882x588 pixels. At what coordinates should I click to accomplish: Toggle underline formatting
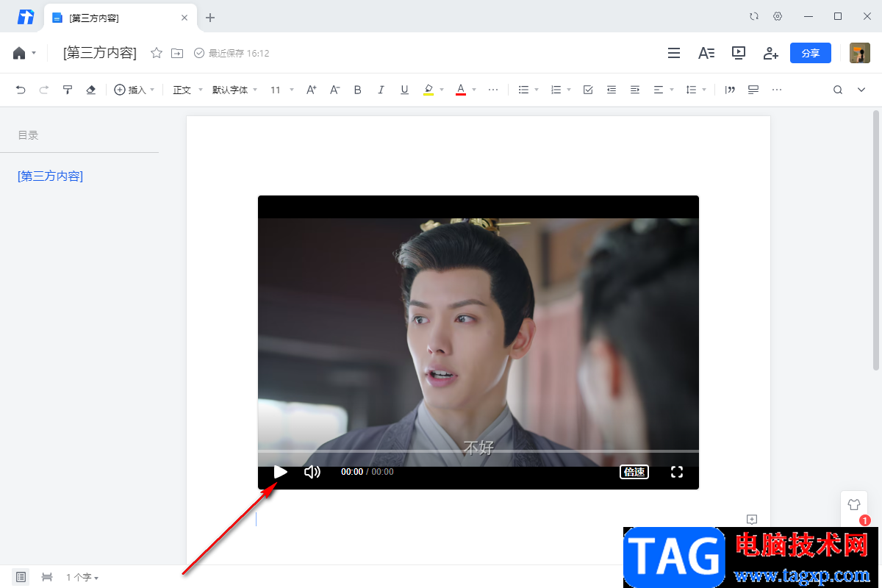(x=404, y=90)
